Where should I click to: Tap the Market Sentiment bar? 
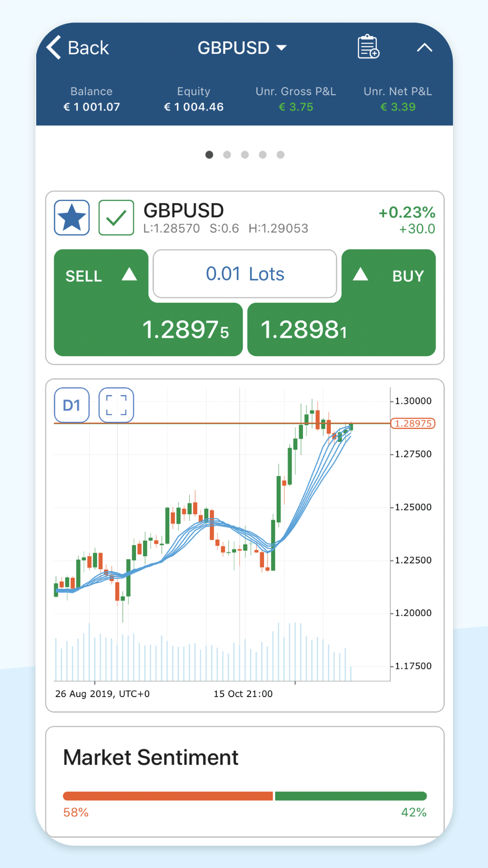[245, 796]
